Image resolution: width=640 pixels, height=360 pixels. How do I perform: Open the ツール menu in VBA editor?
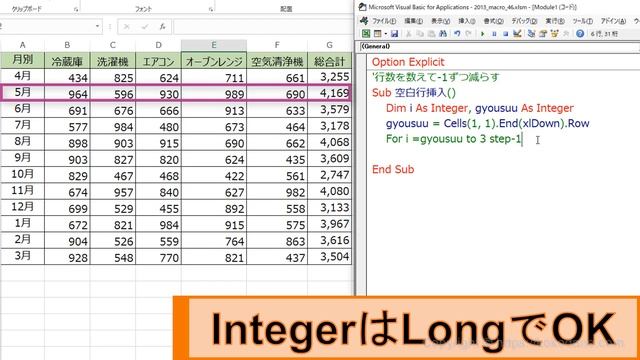click(x=582, y=21)
